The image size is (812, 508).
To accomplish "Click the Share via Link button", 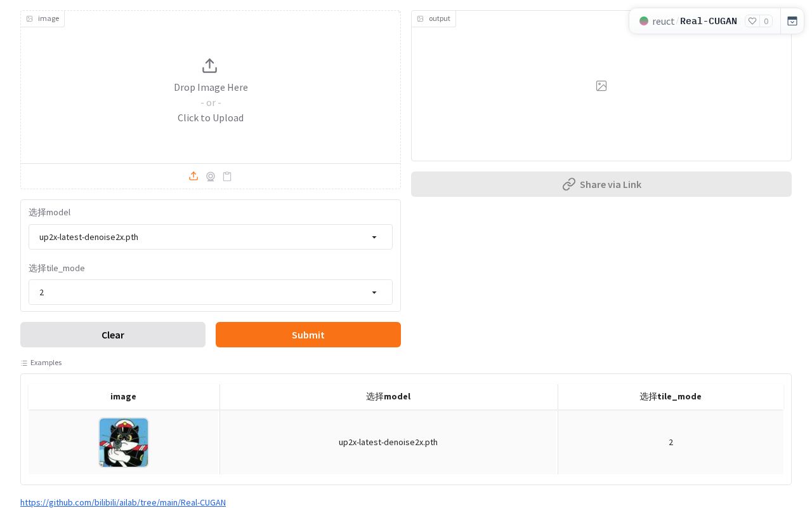I will pyautogui.click(x=601, y=184).
